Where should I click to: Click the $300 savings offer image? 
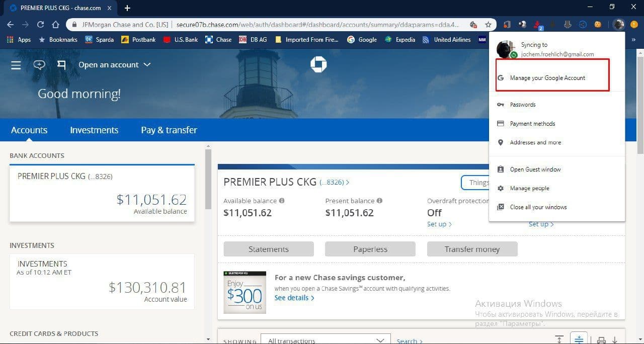coord(245,292)
